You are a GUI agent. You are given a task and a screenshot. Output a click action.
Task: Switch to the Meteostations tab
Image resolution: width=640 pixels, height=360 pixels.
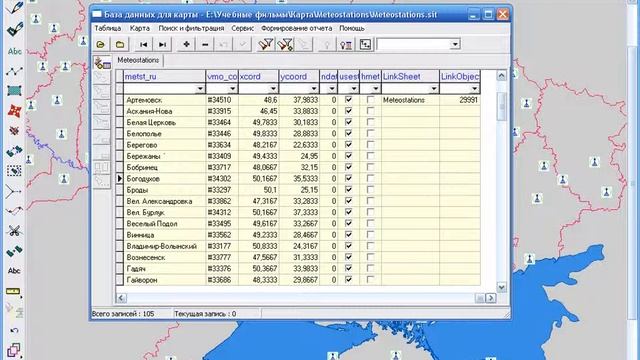138,60
